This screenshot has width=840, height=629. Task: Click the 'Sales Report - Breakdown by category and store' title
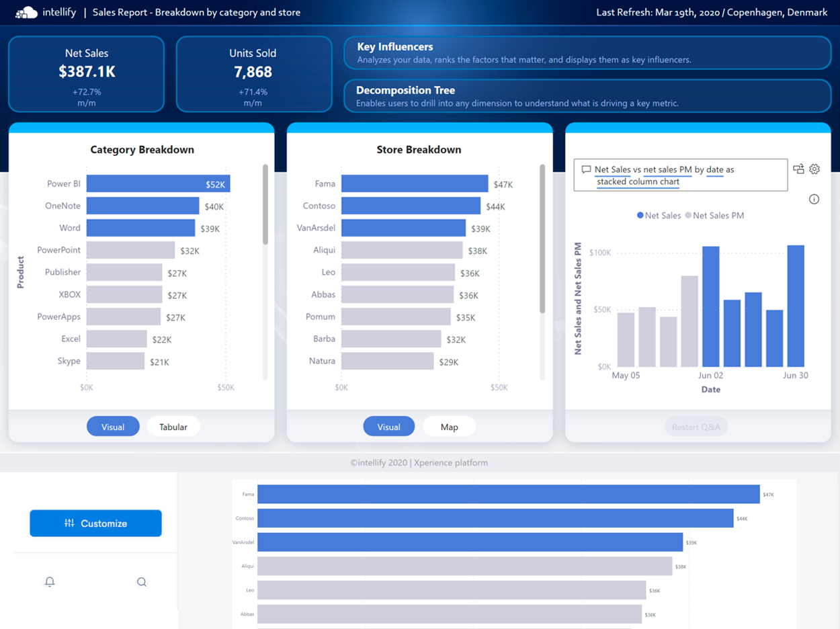[196, 12]
